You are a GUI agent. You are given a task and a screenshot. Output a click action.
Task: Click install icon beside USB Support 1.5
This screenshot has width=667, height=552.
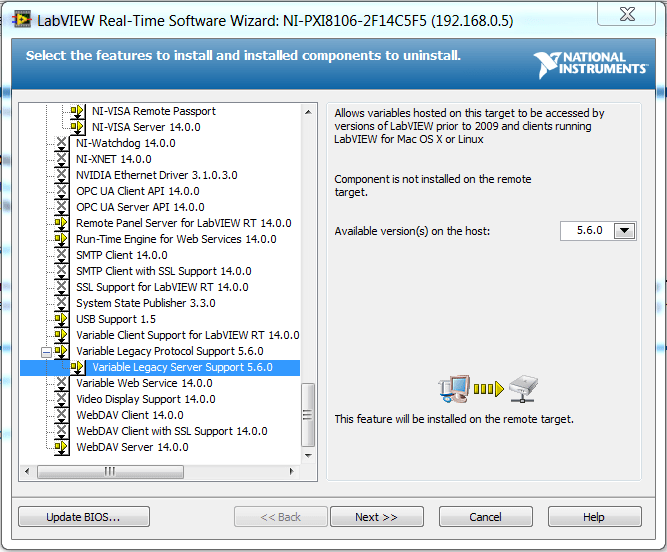click(62, 319)
